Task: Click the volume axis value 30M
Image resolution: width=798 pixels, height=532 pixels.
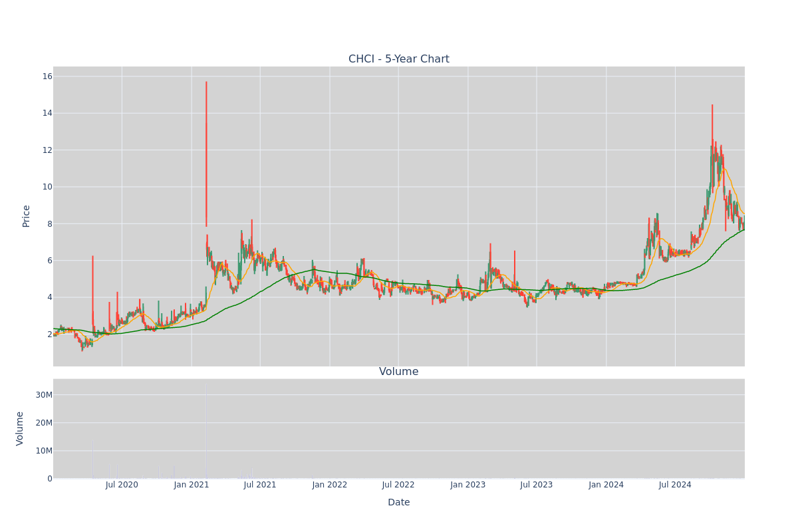Action: click(44, 395)
